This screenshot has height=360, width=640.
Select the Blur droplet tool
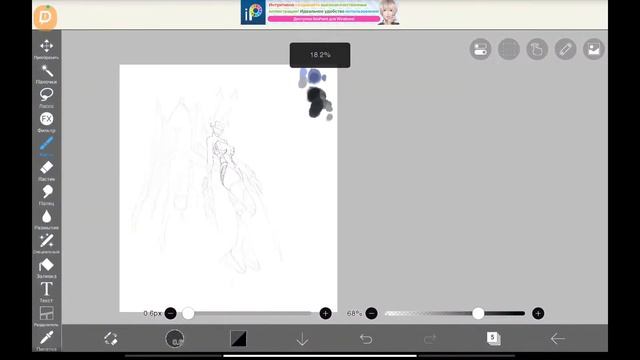(47, 219)
